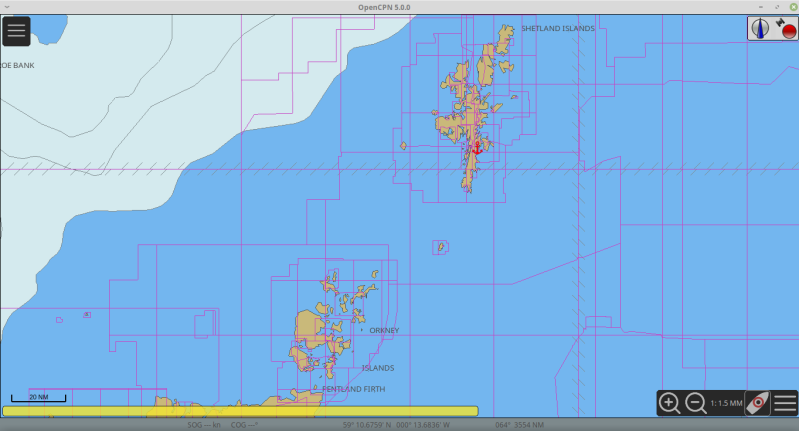Click the 20 NM scale bar
The width and height of the screenshot is (799, 431).
[x=38, y=398]
